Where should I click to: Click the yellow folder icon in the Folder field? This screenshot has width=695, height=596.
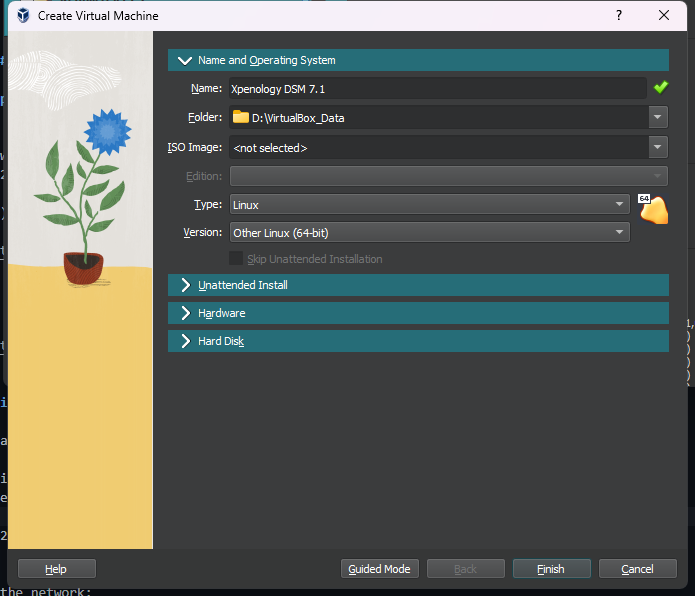tap(241, 117)
